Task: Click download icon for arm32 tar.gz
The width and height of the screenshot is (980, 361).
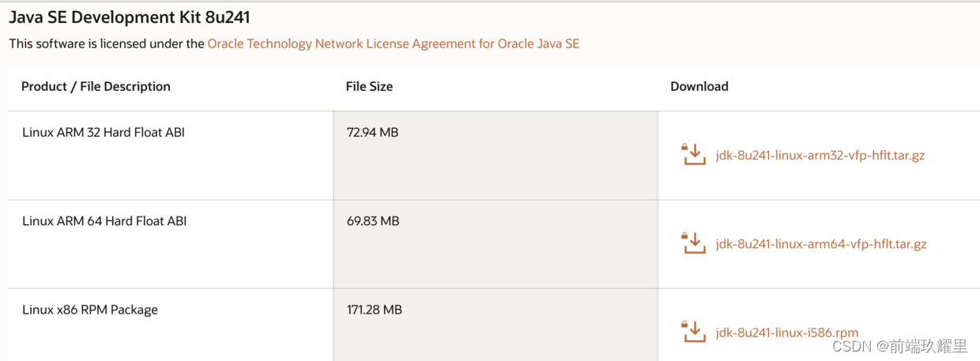Action: click(x=693, y=154)
